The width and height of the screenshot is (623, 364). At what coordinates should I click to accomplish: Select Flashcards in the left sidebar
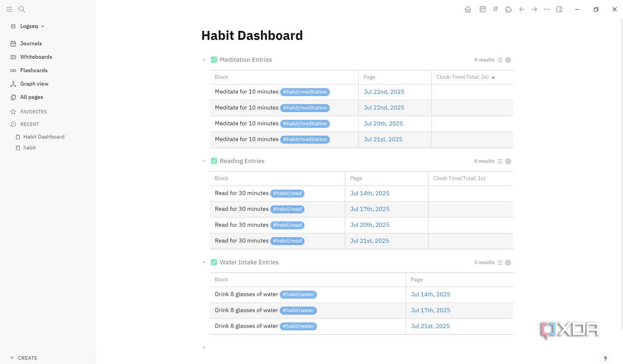point(34,70)
